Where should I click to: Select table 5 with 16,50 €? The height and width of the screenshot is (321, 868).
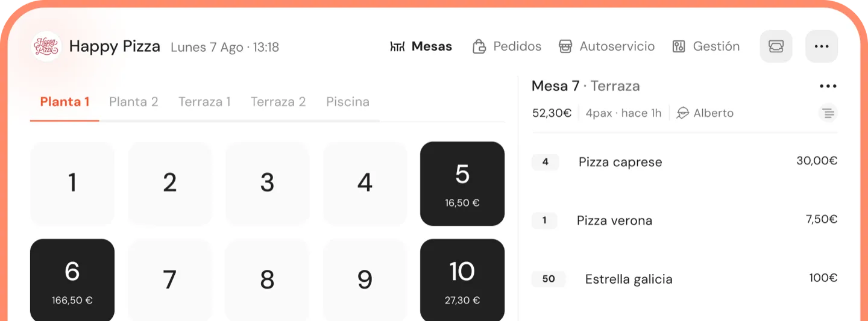(462, 184)
